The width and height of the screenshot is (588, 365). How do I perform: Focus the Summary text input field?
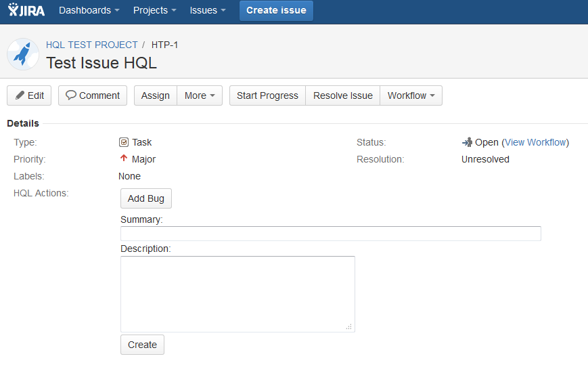click(x=330, y=234)
